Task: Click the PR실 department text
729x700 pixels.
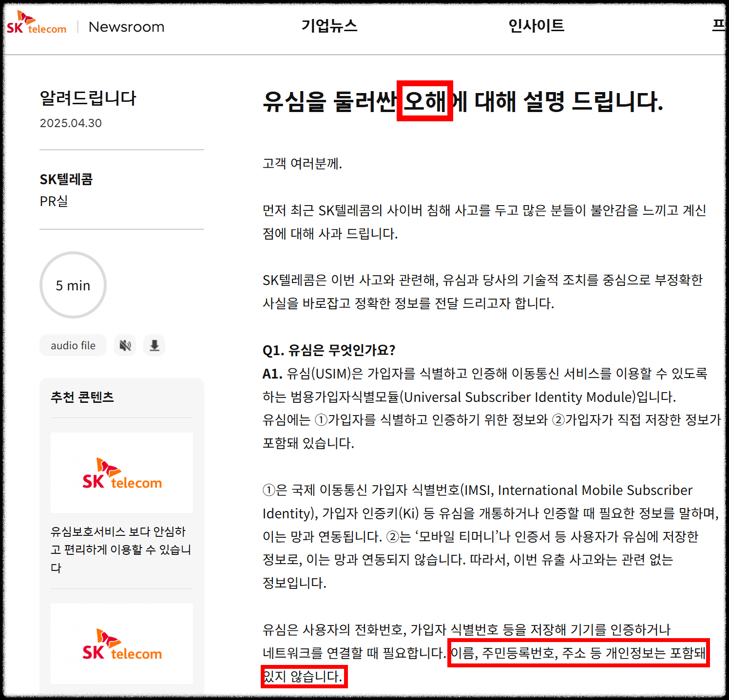Action: [54, 201]
